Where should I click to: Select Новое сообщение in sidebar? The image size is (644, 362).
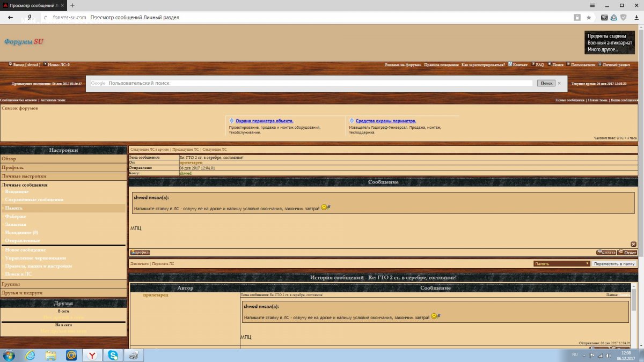point(25,250)
